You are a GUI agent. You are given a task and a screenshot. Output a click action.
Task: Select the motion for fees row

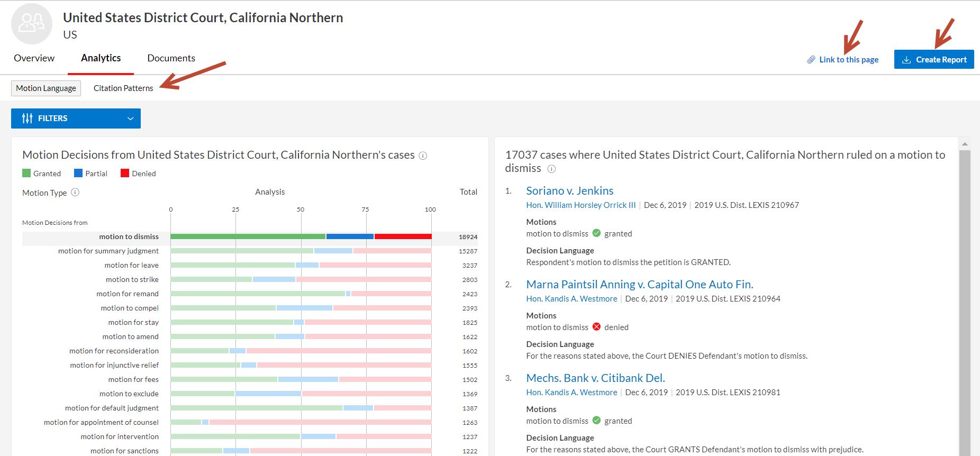(x=250, y=380)
